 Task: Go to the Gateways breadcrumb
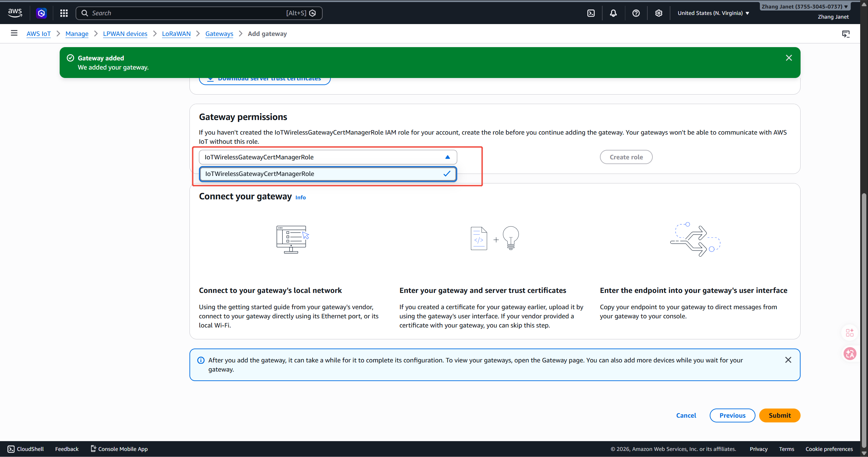(x=219, y=34)
